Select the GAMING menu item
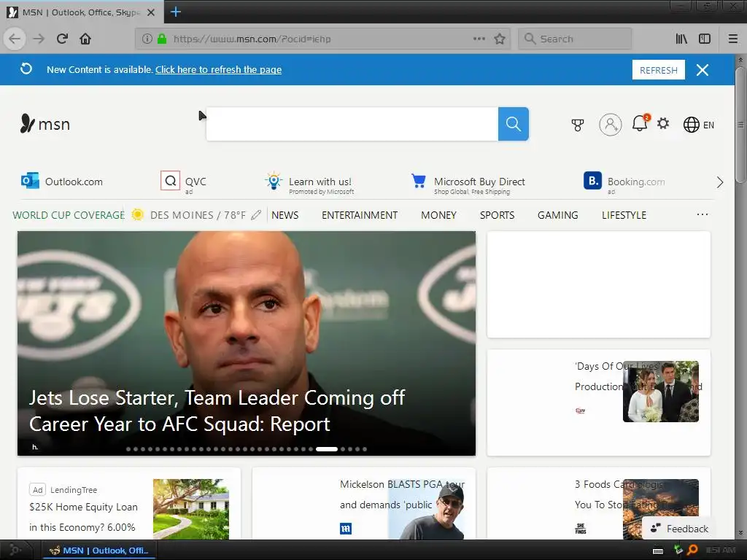Screen dimensions: 747x560 pos(558,215)
